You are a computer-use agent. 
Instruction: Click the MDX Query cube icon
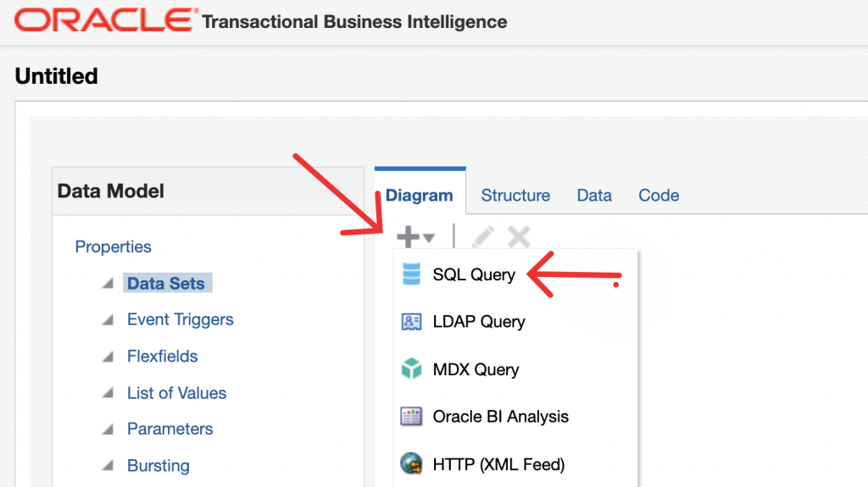click(x=411, y=369)
